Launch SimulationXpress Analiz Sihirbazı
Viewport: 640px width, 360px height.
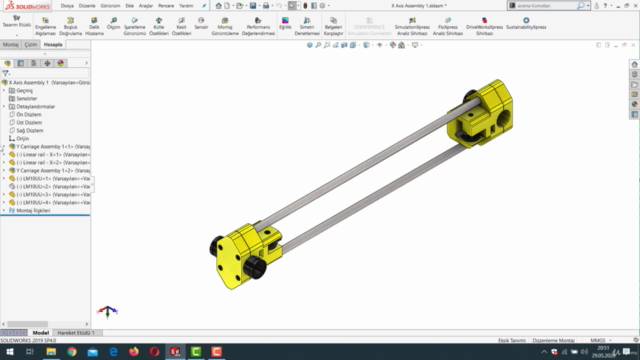[412, 27]
